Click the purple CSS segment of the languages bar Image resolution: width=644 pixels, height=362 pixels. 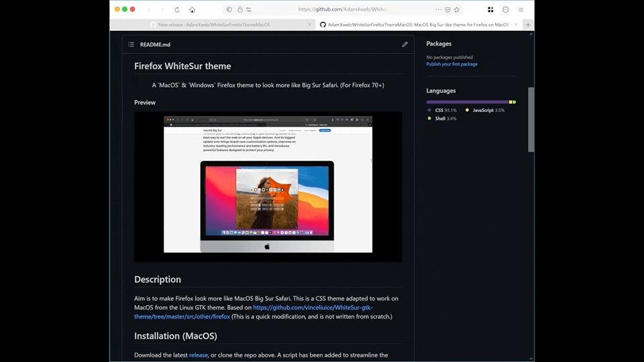(468, 102)
